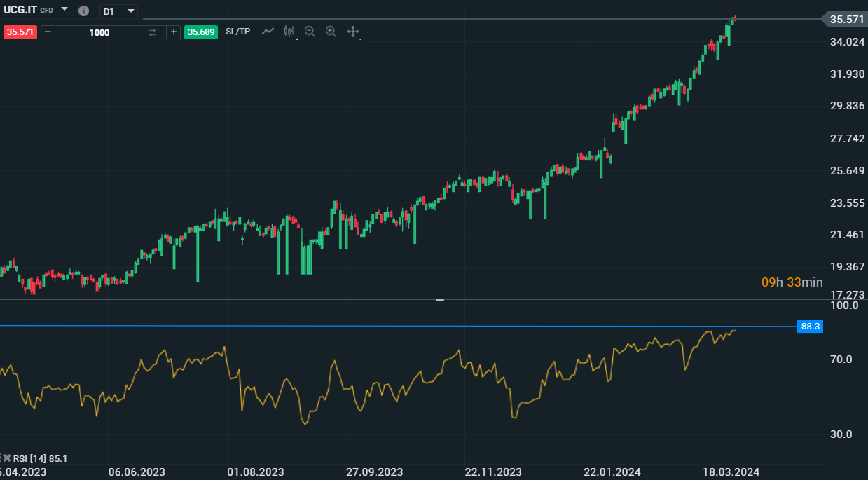Zoom out the chart
Viewport: 868px width, 480px height.
click(310, 32)
